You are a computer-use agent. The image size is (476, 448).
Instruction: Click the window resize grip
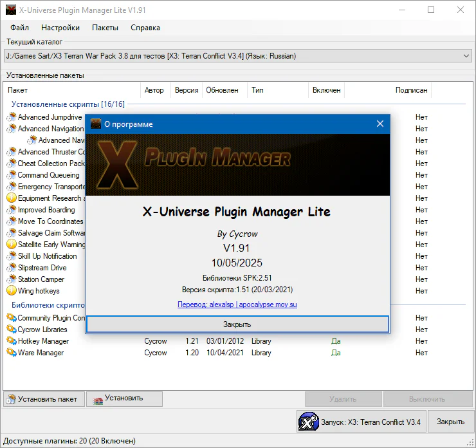click(471, 443)
